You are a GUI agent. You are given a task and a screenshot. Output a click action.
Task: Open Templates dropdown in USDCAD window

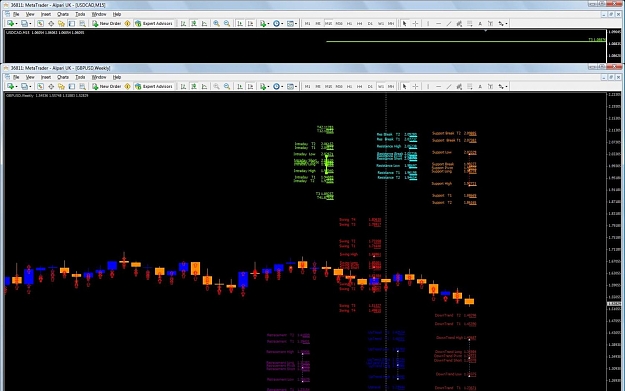(296, 24)
